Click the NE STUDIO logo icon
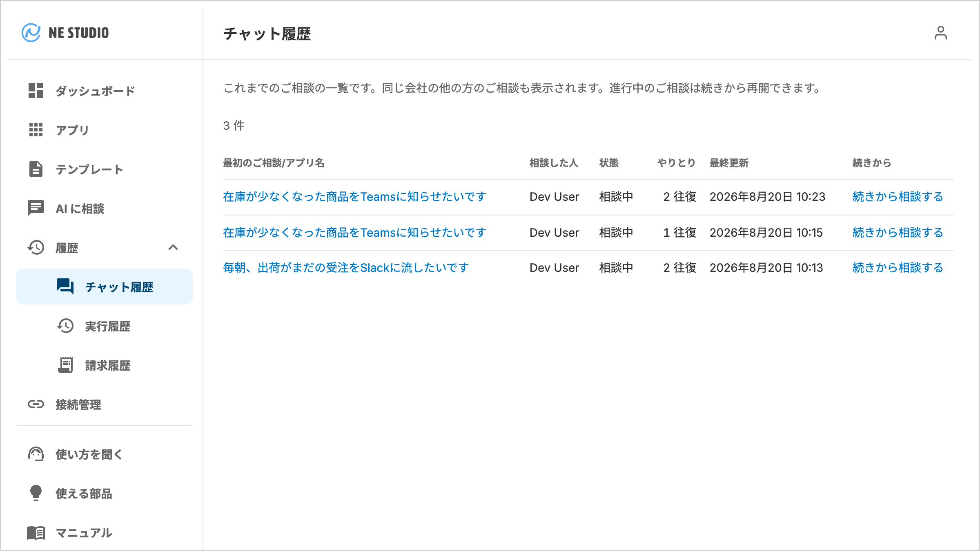Screen dimensions: 980x551 click(31, 33)
